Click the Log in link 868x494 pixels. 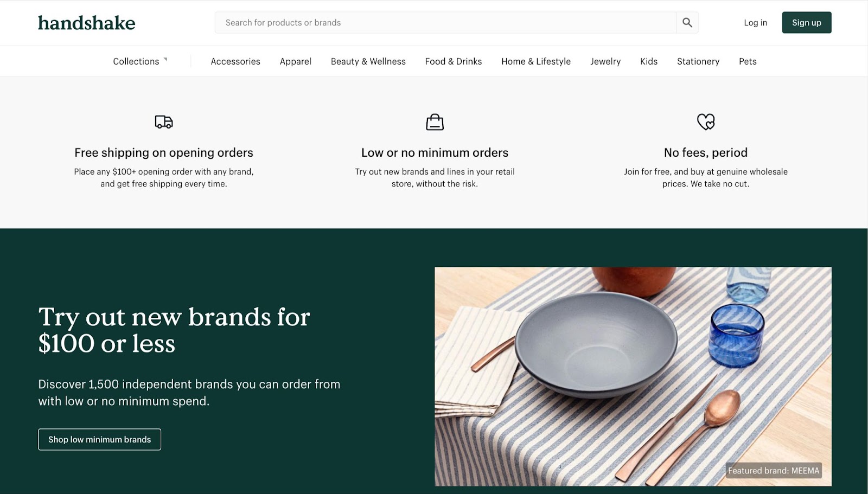point(755,23)
